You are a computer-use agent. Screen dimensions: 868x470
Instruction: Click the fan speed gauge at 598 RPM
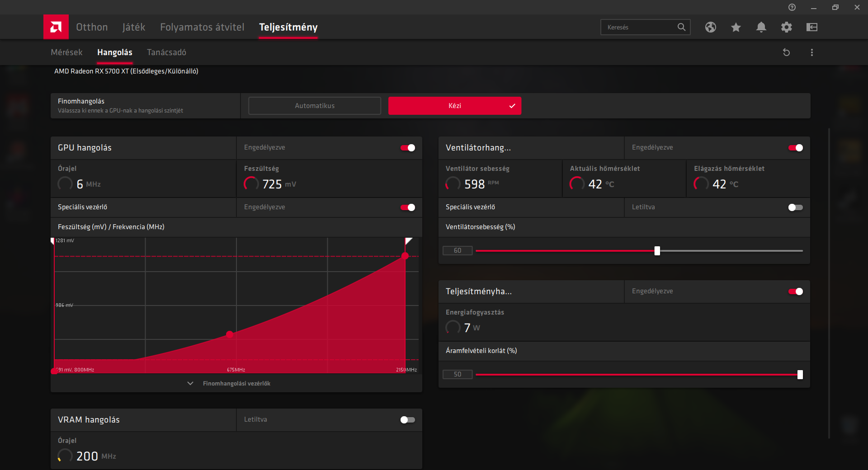point(453,183)
